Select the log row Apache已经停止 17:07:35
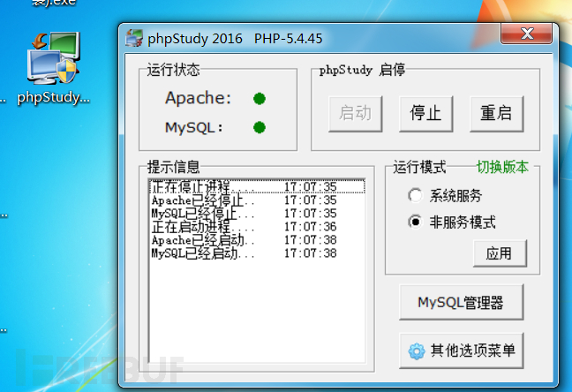572x392 pixels. pos(257,200)
